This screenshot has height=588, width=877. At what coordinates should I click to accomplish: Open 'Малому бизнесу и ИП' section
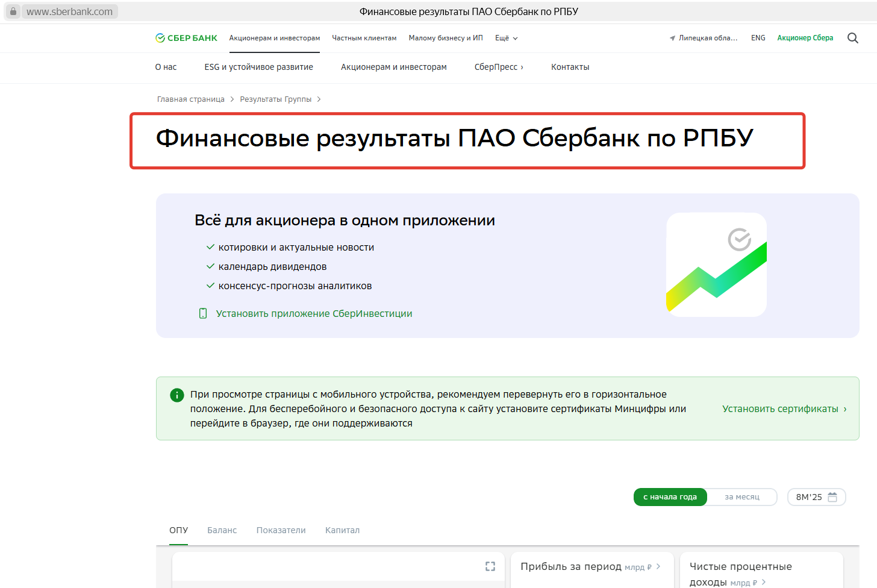tap(446, 38)
